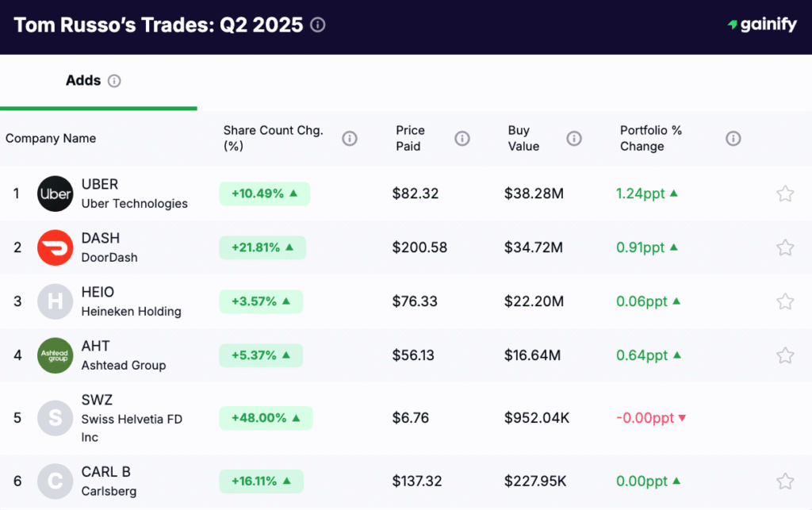Click the info icon beside the Adds tab
The height and width of the screenshot is (510, 812).
[115, 80]
